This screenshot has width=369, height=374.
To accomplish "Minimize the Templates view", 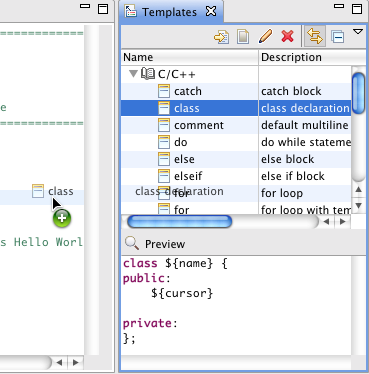I will click(x=339, y=6).
